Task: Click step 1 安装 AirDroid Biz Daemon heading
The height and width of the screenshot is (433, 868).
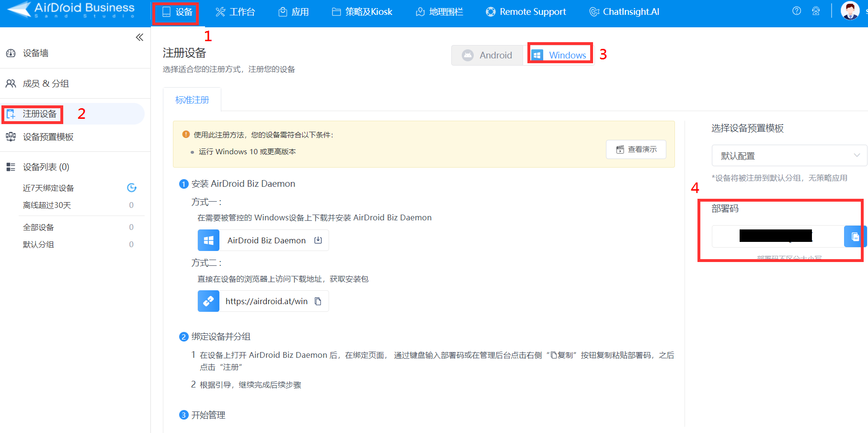Action: point(243,184)
